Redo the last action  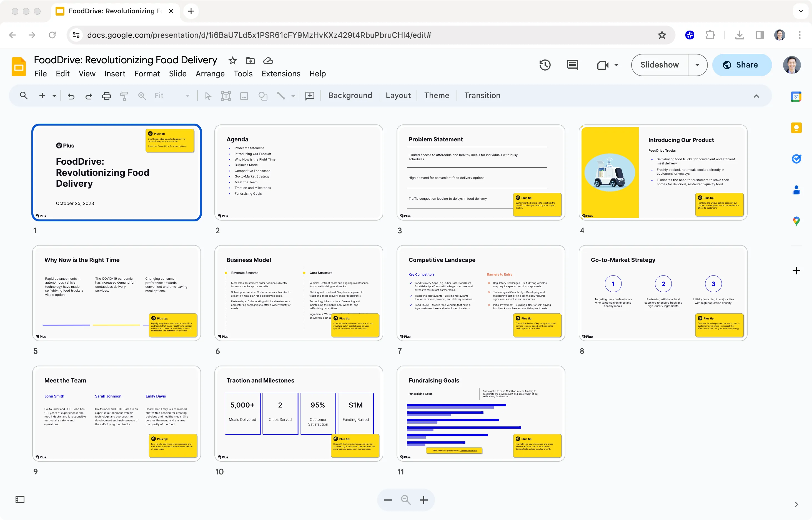88,96
